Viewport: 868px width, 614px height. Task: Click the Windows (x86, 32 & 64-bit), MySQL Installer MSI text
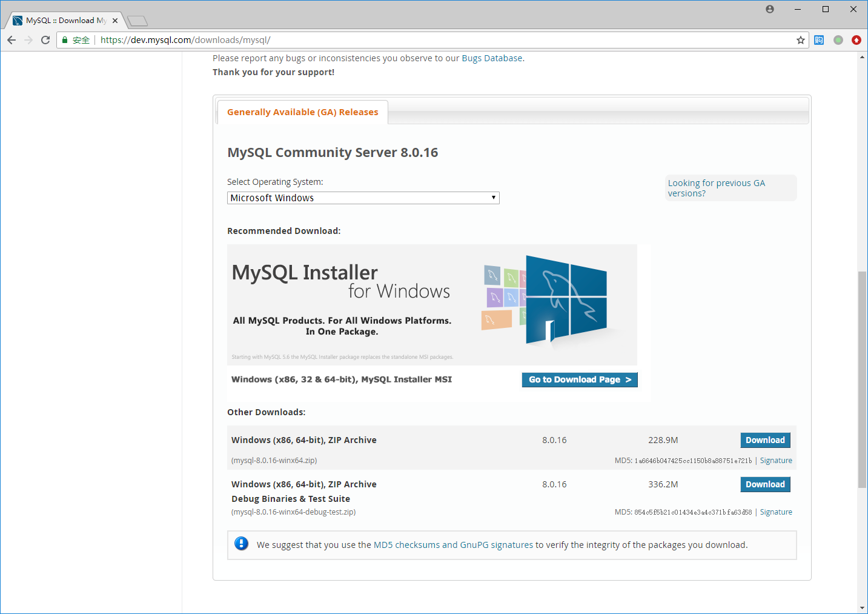pos(342,379)
